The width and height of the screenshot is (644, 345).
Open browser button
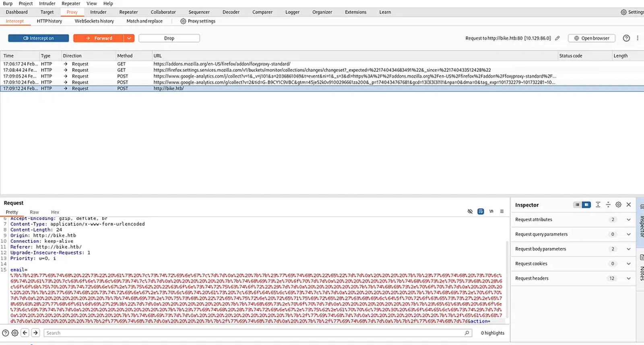(591, 38)
